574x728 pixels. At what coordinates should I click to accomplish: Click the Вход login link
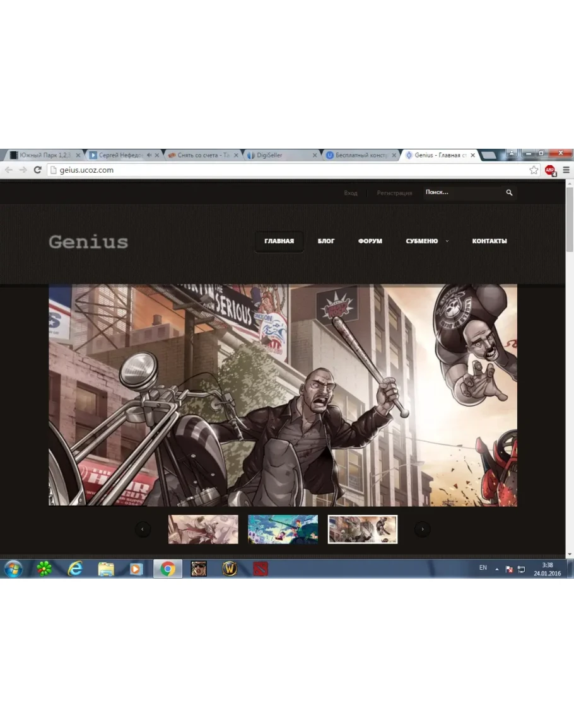point(351,193)
